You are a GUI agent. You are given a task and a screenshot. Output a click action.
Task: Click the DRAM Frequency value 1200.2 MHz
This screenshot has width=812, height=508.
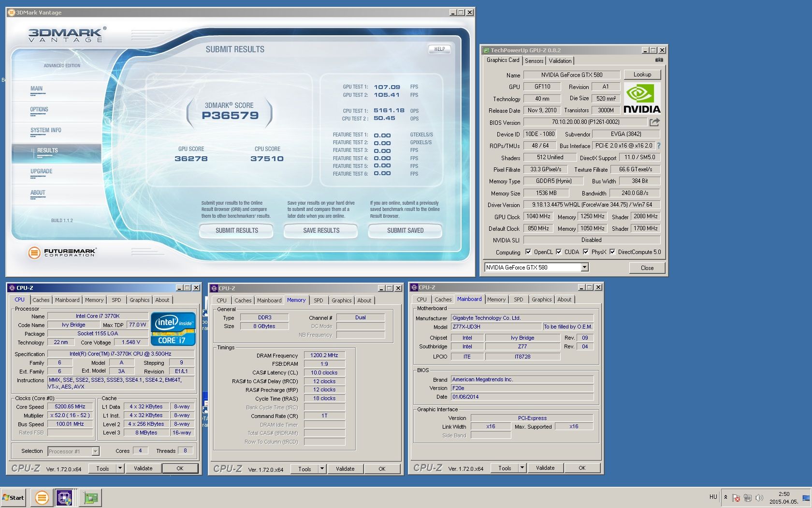pyautogui.click(x=324, y=356)
